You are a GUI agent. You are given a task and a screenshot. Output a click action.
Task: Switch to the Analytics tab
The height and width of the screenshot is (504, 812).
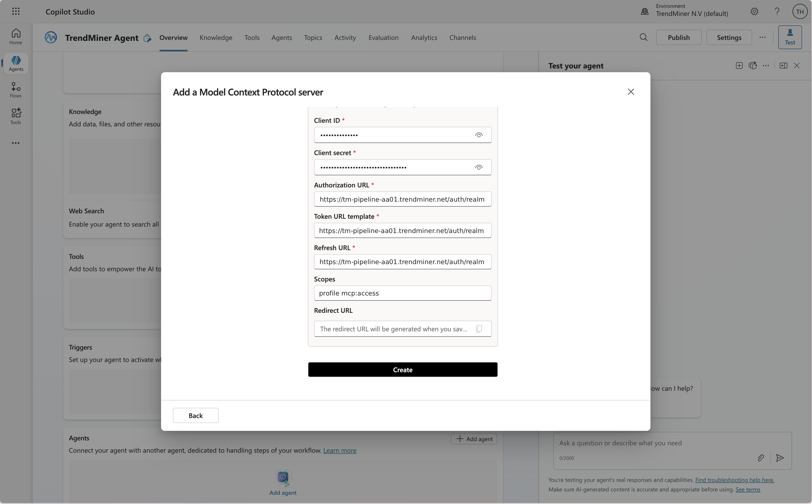424,37
